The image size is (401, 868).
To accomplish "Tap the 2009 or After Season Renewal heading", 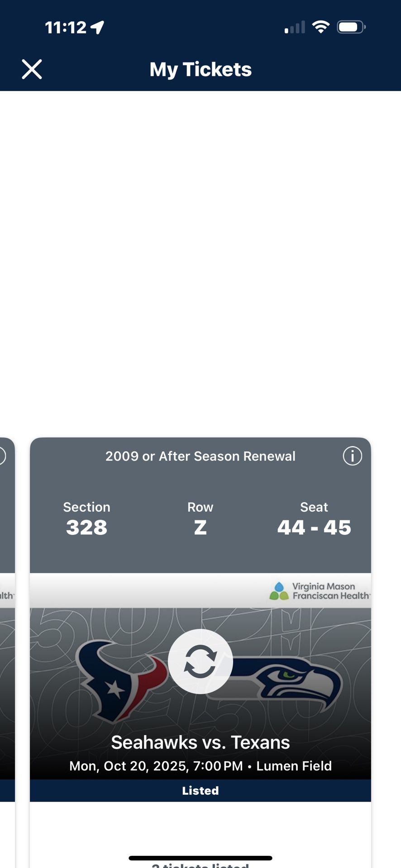I will [200, 456].
